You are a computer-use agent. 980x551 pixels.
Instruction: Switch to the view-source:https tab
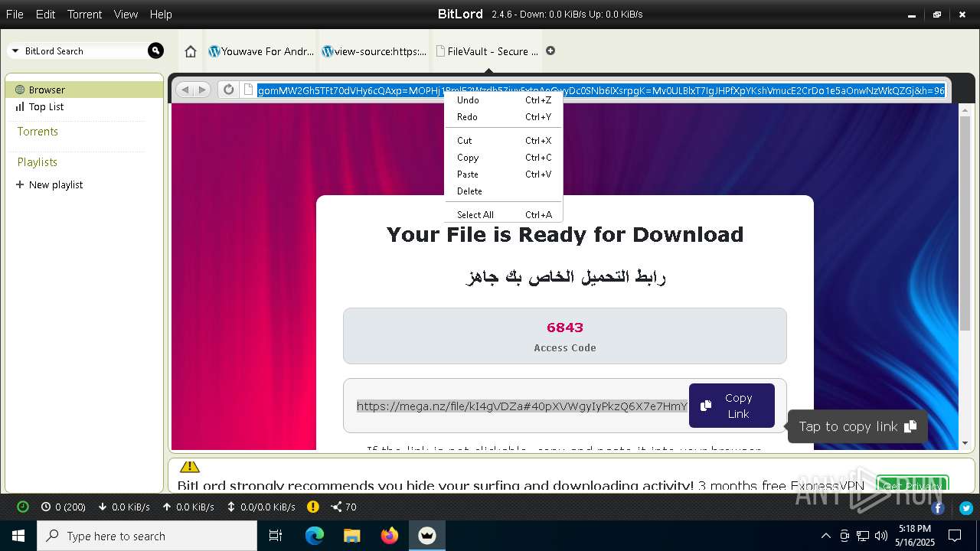pyautogui.click(x=374, y=51)
